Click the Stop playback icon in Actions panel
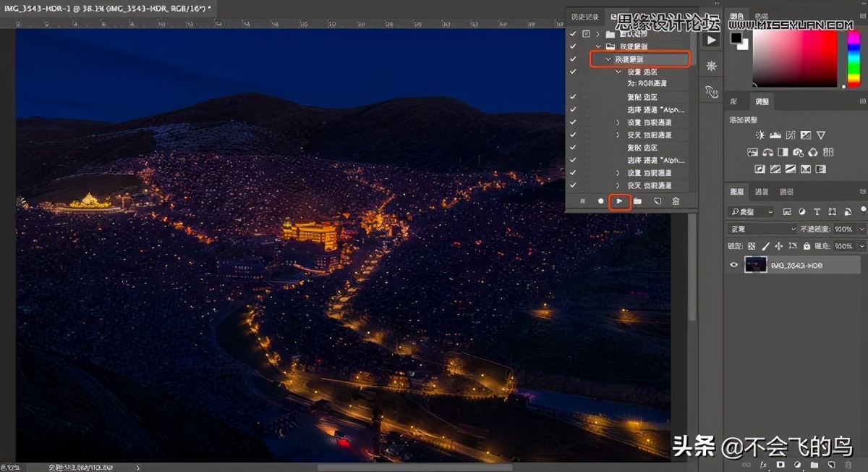Image resolution: width=868 pixels, height=472 pixels. (x=583, y=201)
